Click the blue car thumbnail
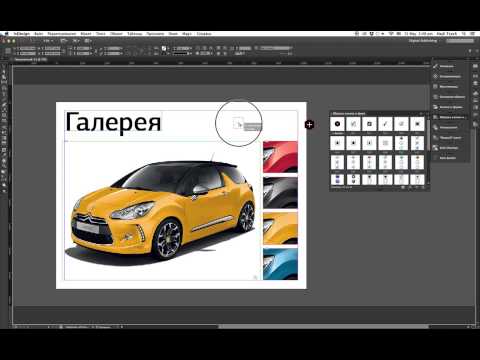Image resolution: width=480 pixels, height=360 pixels. coord(280,264)
